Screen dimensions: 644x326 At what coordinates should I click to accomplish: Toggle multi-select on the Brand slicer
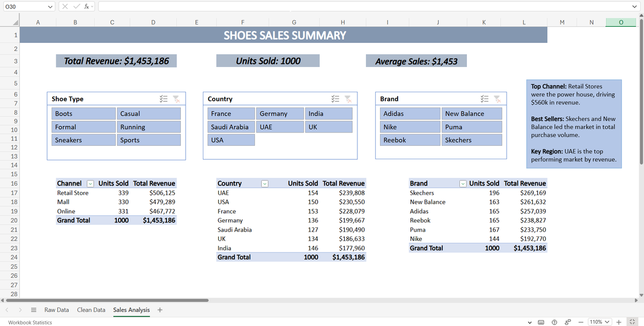pyautogui.click(x=485, y=99)
